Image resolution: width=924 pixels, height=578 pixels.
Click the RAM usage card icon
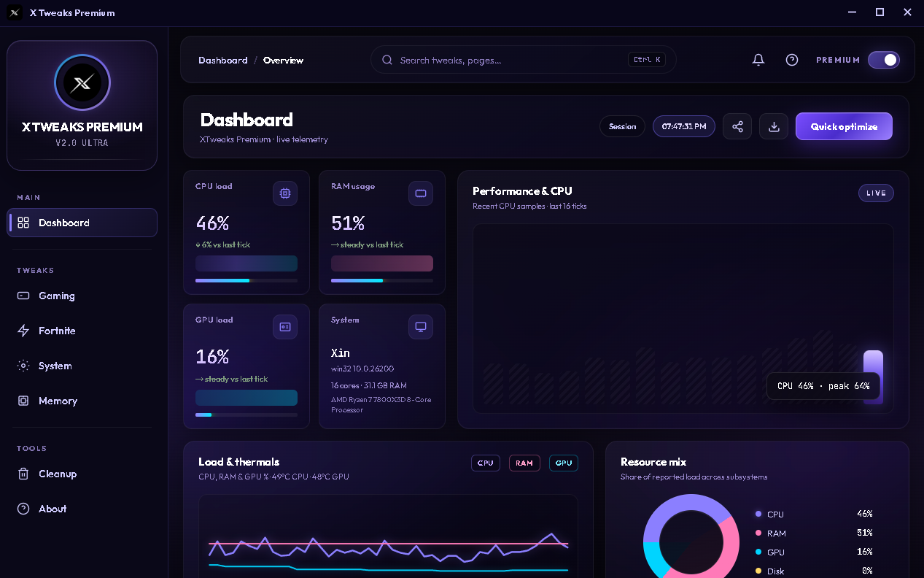tap(421, 193)
